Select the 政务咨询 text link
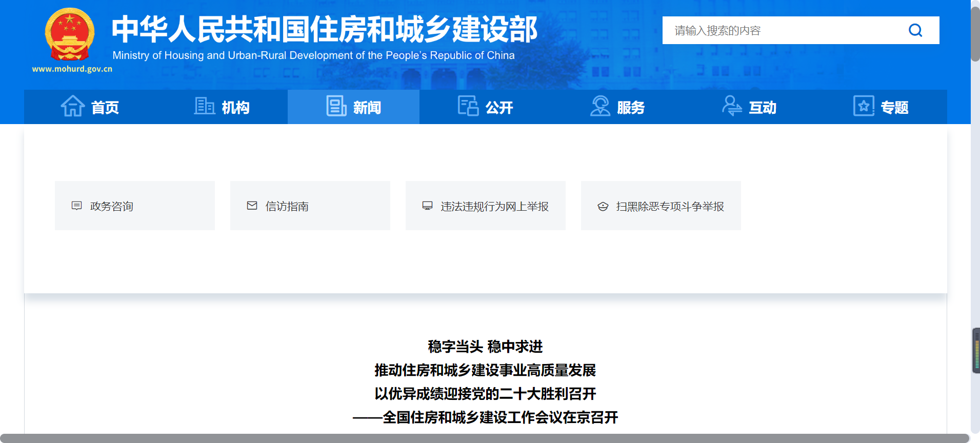The height and width of the screenshot is (443, 980). click(x=112, y=206)
